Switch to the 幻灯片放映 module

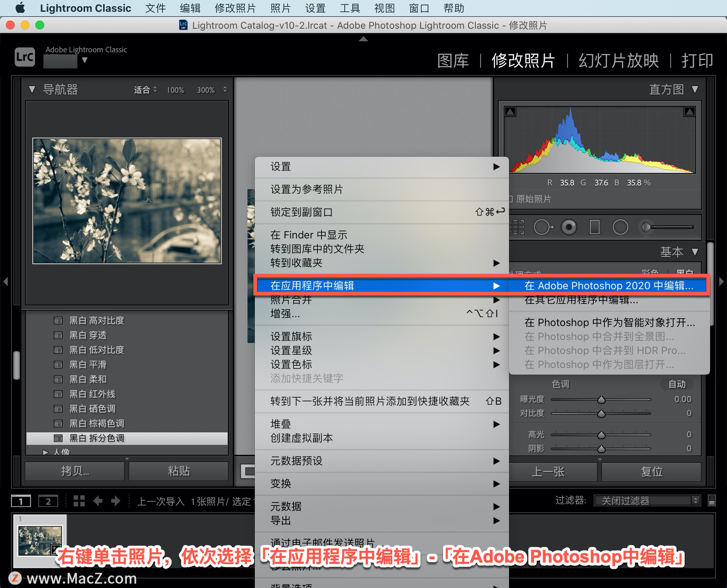point(619,61)
